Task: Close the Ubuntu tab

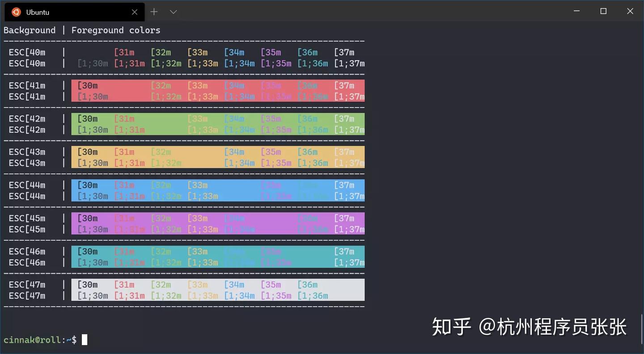Action: pos(134,12)
